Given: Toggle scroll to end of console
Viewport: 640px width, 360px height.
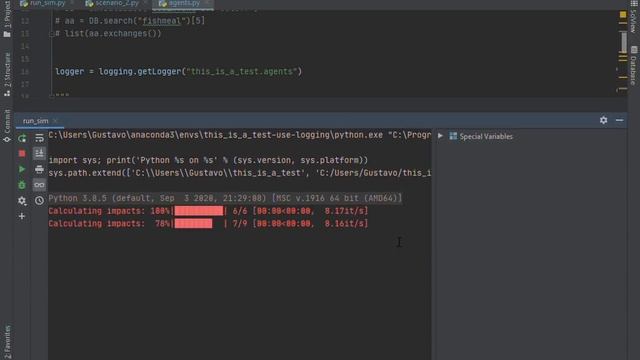Looking at the screenshot, I should pos(39,153).
